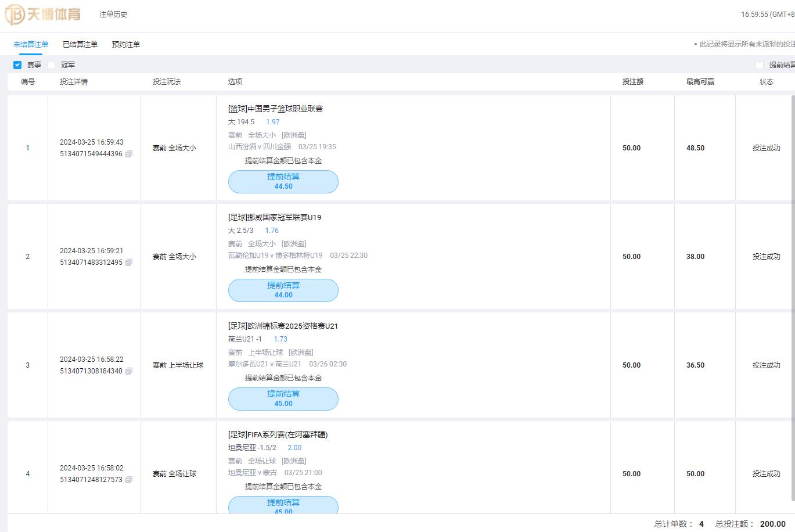
Task: Select the 未结算注单 tab
Action: click(x=31, y=44)
